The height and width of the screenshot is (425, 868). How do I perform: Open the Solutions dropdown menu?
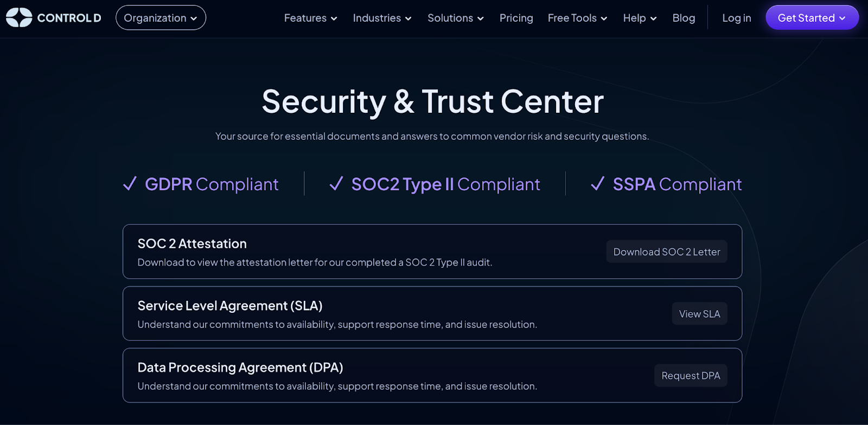(455, 18)
